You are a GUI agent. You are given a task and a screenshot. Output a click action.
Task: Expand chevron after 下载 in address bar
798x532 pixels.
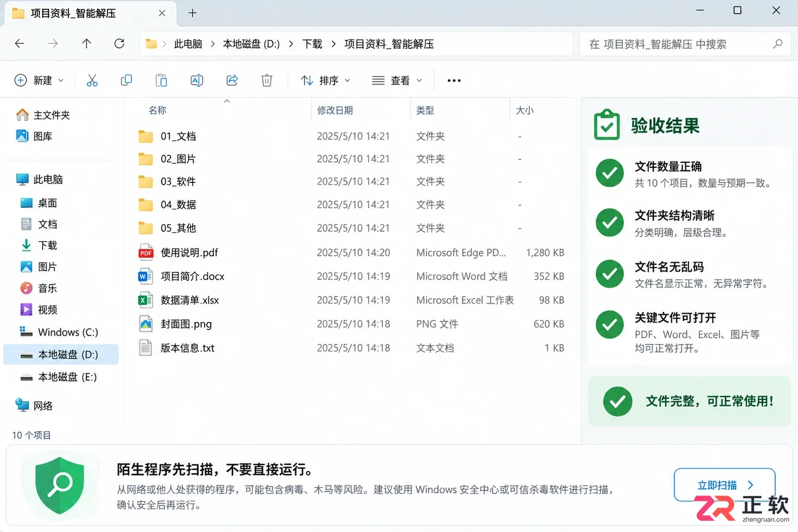[x=334, y=44]
